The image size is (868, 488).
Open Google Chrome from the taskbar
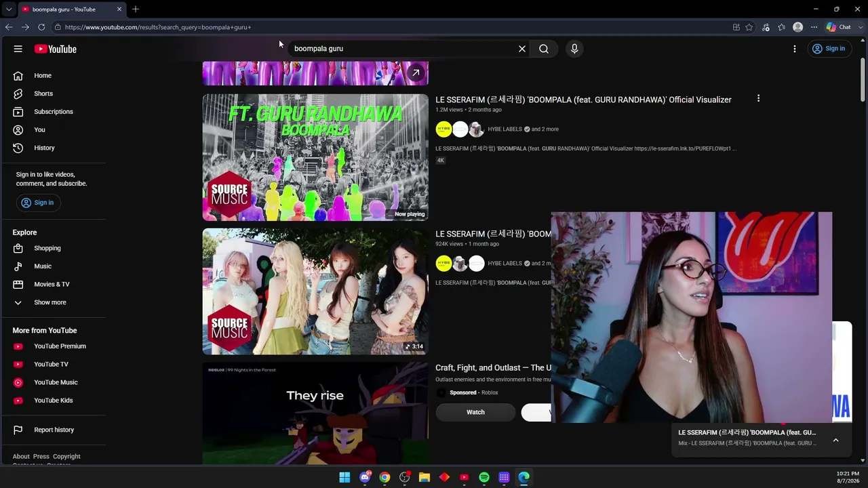384,477
